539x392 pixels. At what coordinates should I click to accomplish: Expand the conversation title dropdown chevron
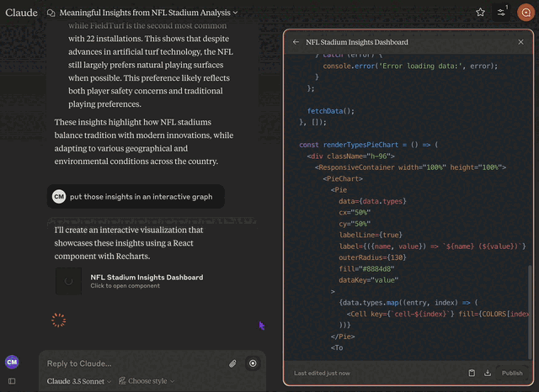[x=236, y=13]
